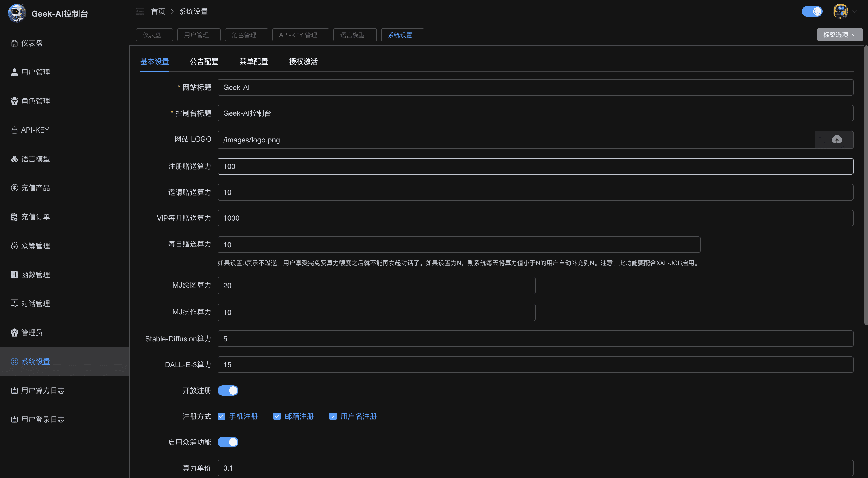The height and width of the screenshot is (478, 868).
Task: Click the MJ绘图算力 input field
Action: click(376, 285)
